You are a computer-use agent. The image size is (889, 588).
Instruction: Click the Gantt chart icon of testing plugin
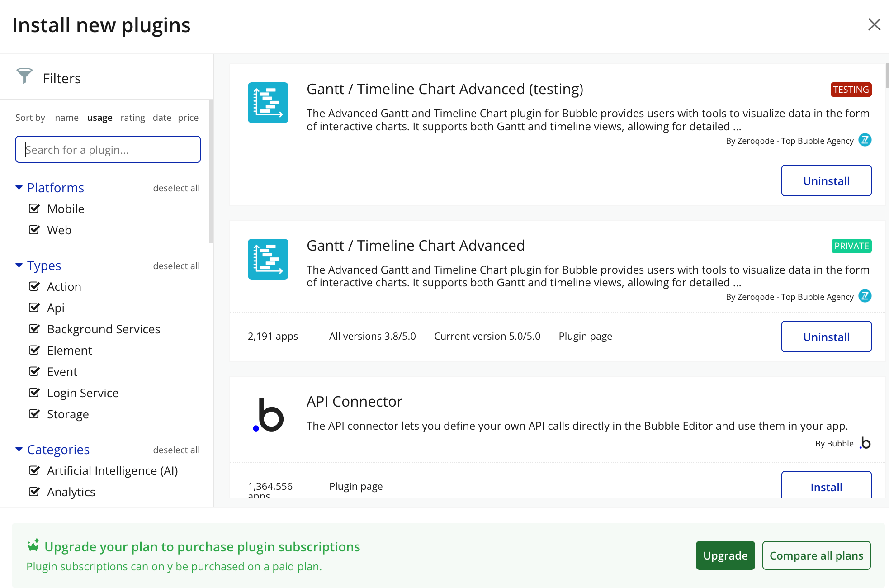[268, 103]
